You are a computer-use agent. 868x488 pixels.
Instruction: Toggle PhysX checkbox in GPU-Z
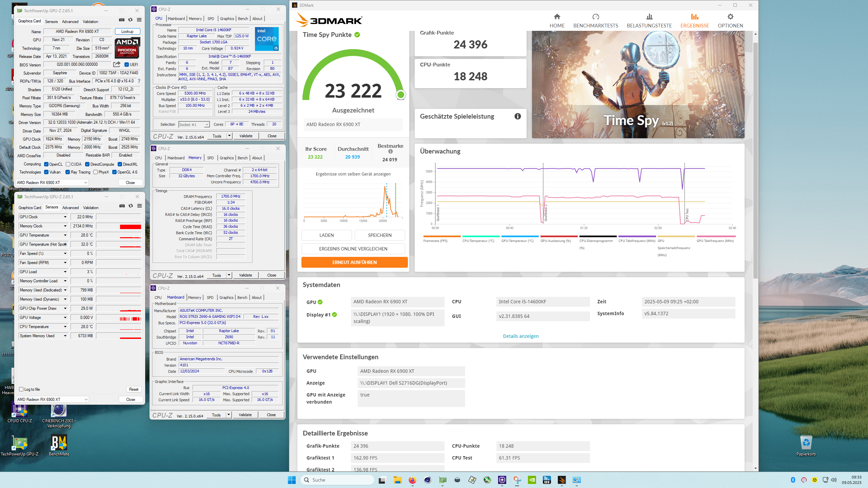95,172
